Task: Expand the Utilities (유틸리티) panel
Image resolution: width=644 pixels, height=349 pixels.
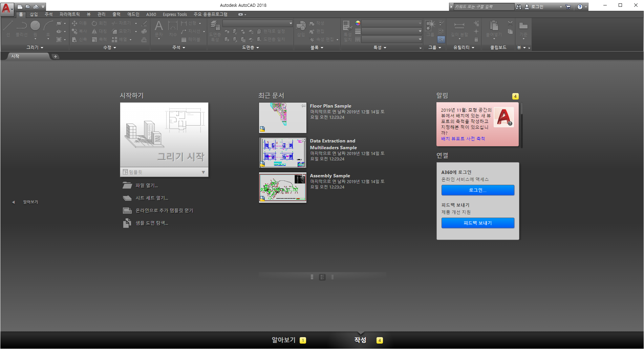Action: [464, 47]
